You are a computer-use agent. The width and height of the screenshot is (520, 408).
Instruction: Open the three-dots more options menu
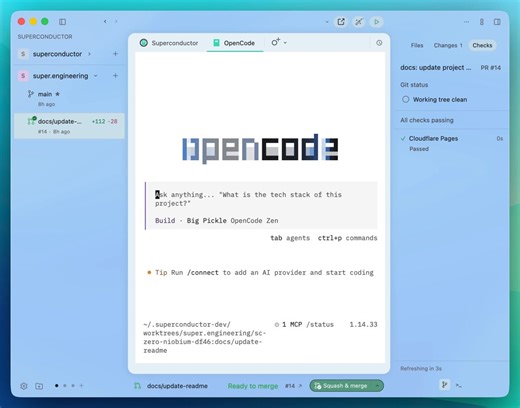(x=466, y=22)
